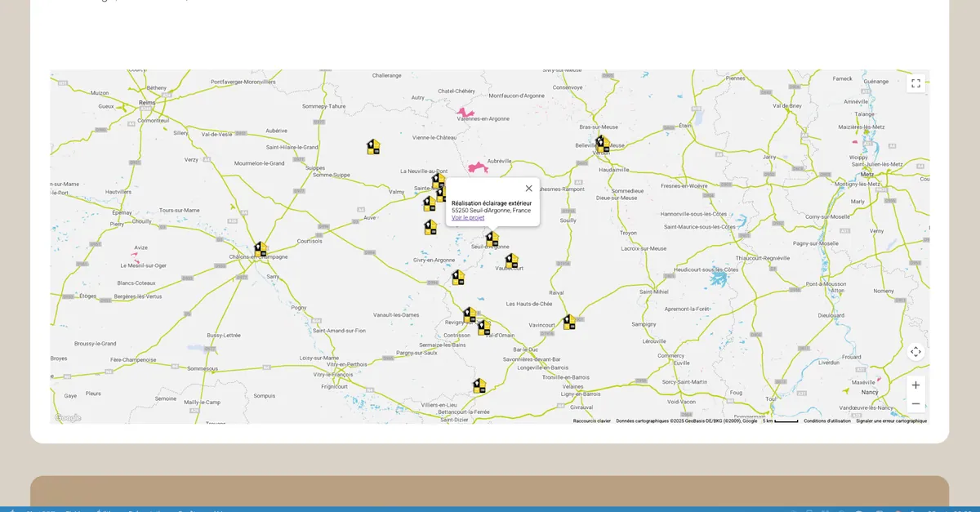Viewport: 980px width, 512px height.
Task: Click the Sermaize-les-Bains label
Action: [442, 345]
